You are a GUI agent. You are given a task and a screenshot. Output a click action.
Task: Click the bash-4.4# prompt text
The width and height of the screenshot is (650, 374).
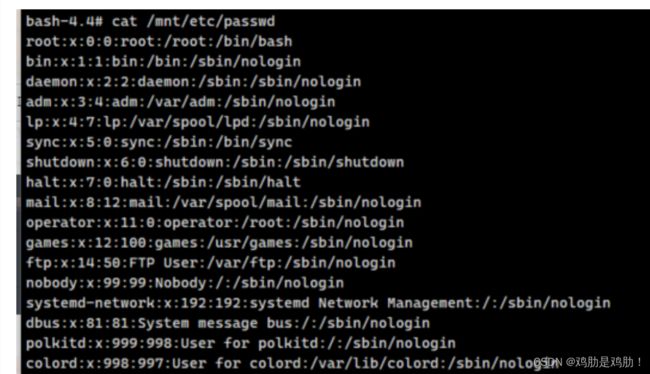(64, 21)
